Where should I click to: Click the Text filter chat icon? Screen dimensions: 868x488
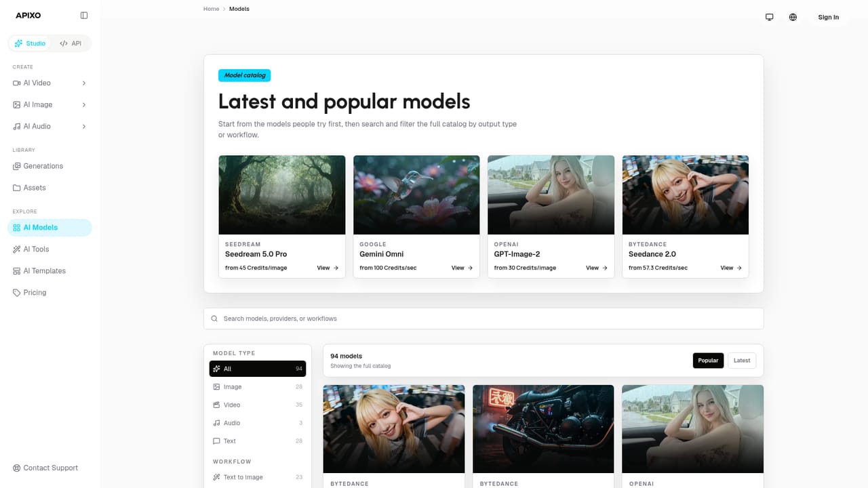216,441
